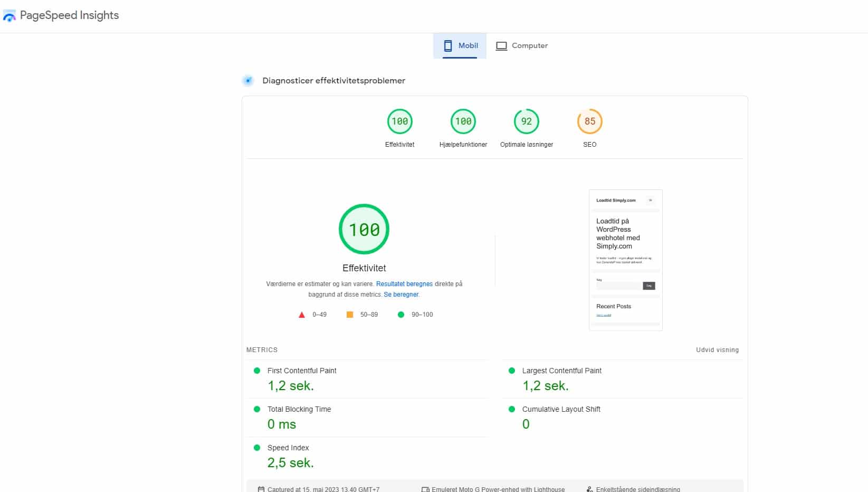Click the Speed Index metric label
Viewport: 868px width, 492px height.
[x=288, y=448]
